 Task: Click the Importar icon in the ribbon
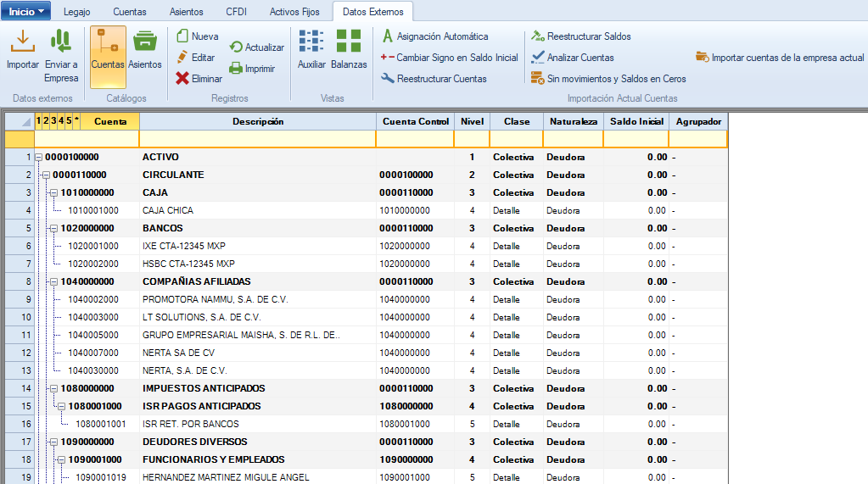22,42
